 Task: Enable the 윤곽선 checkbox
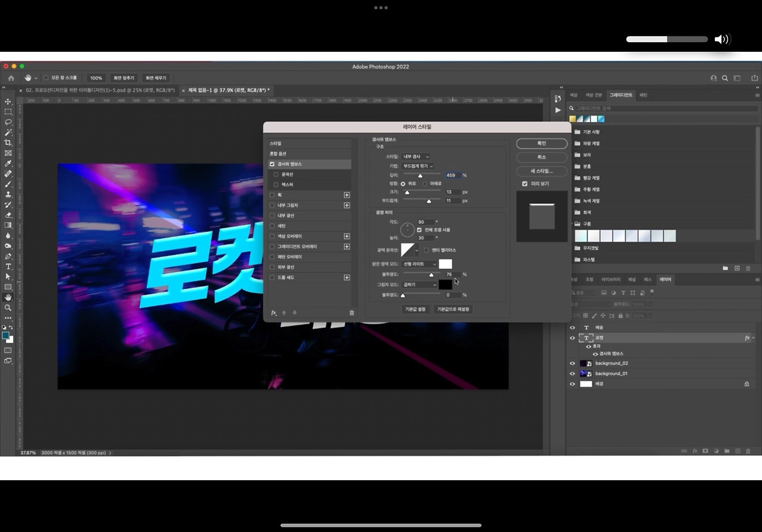click(x=276, y=174)
